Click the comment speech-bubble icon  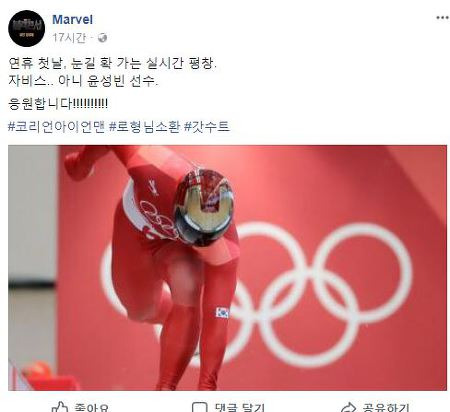(199, 407)
